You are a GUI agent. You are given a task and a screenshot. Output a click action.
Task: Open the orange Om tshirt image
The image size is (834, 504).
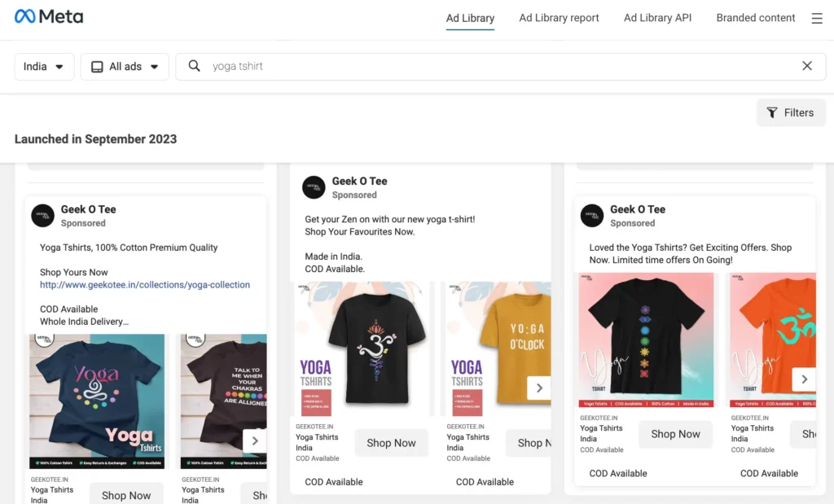[x=773, y=340]
